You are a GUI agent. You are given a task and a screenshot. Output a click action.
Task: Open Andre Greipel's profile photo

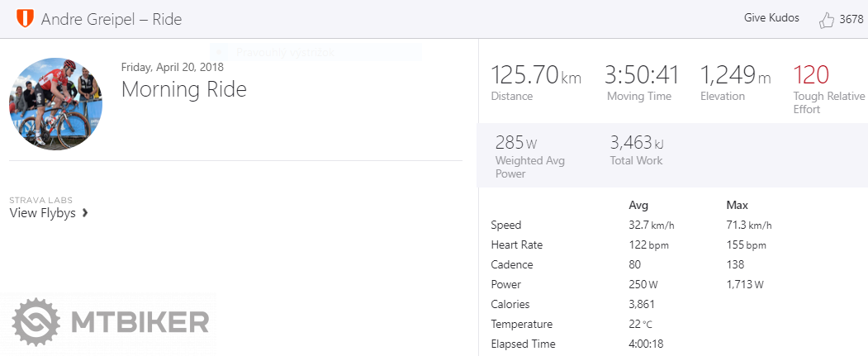55,103
